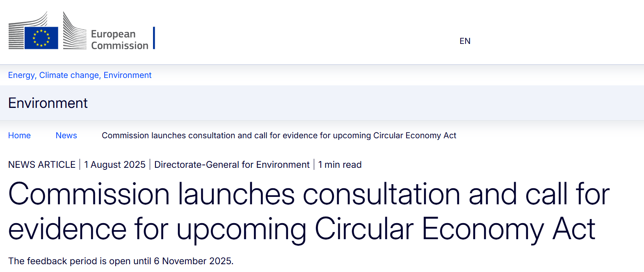Click the word "Commission" in the header logo

click(120, 46)
